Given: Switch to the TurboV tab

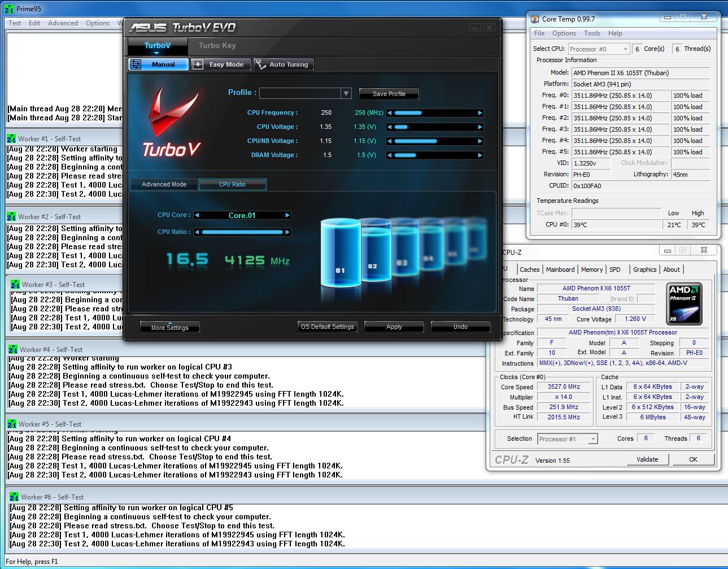Looking at the screenshot, I should click(x=158, y=46).
